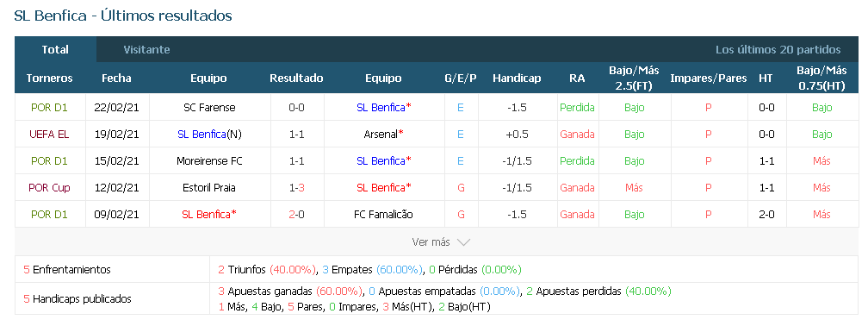Open the 2-0 result versus FC Famalicão
868x326 pixels.
pyautogui.click(x=296, y=214)
